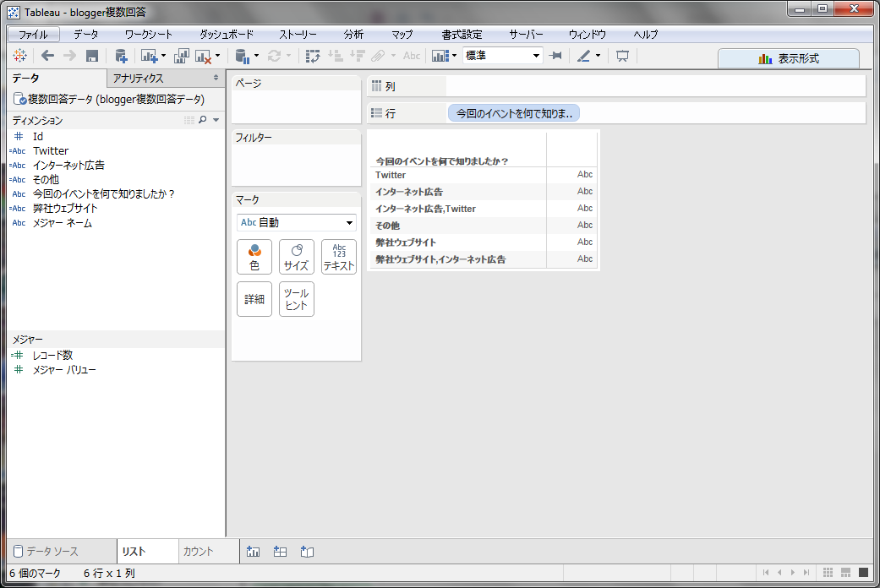Open the ダッシュボード menu
Image resolution: width=880 pixels, height=588 pixels.
pyautogui.click(x=227, y=35)
